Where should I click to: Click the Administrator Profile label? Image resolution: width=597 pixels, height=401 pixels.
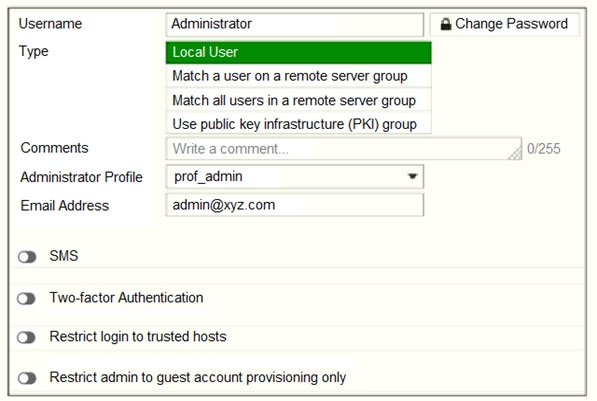click(81, 177)
